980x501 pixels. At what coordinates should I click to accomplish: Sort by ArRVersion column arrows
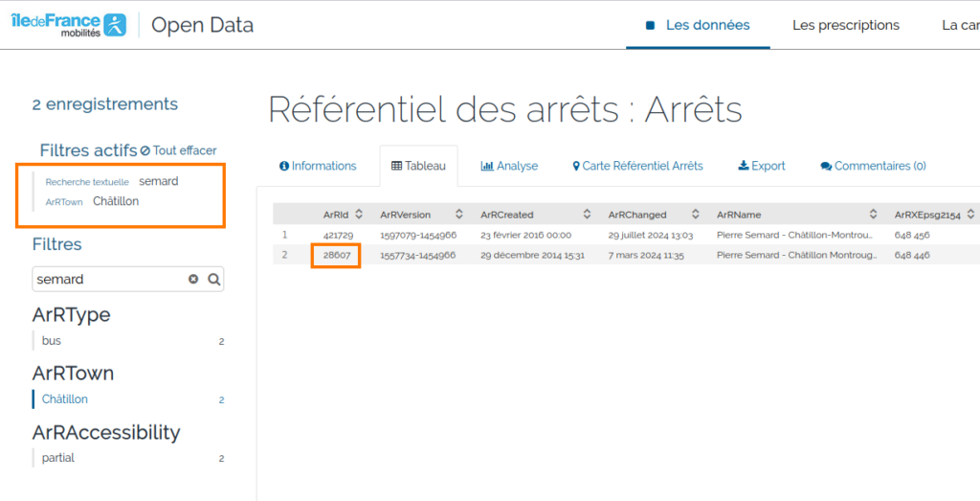(458, 215)
